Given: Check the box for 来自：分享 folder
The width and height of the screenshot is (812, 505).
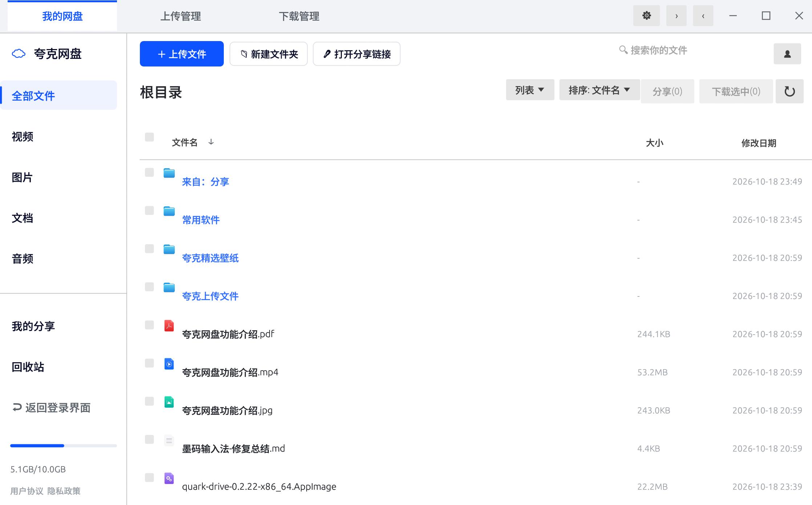Looking at the screenshot, I should [149, 172].
